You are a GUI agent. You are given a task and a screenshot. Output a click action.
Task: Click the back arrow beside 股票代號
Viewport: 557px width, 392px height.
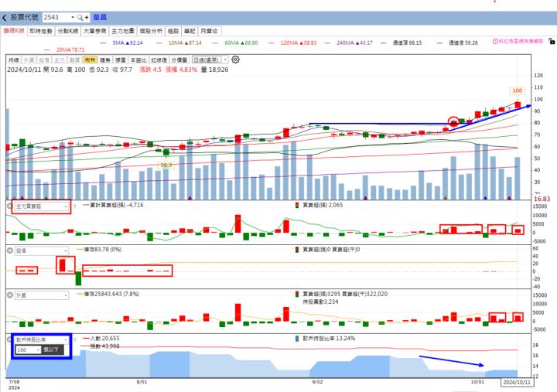(x=5, y=18)
